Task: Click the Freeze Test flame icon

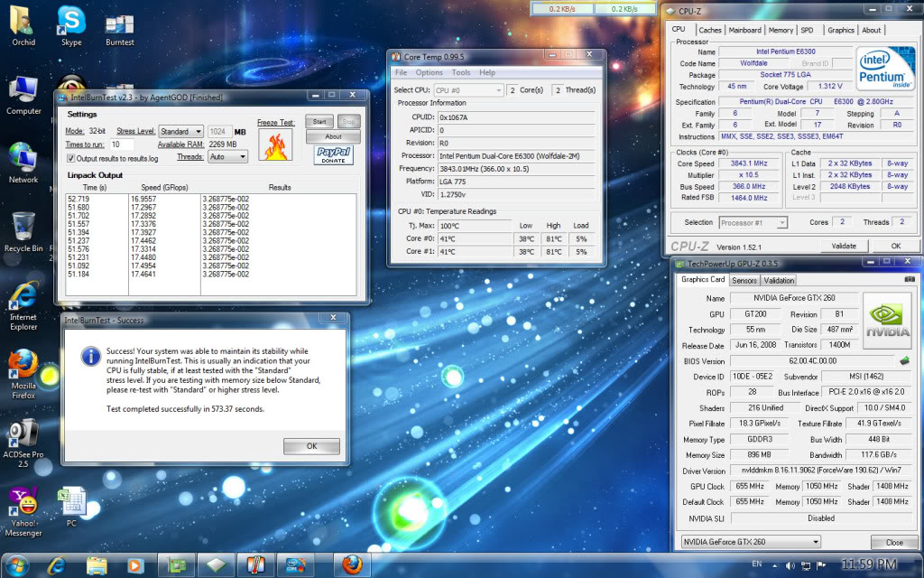Action: pos(275,145)
